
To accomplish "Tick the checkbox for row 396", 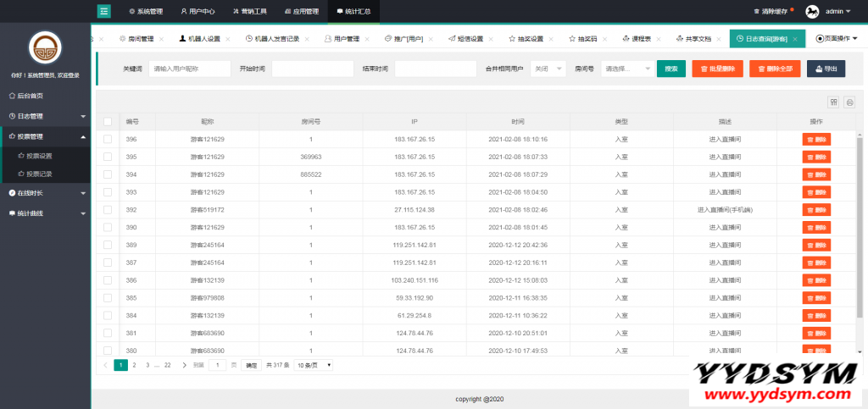I will [x=108, y=139].
